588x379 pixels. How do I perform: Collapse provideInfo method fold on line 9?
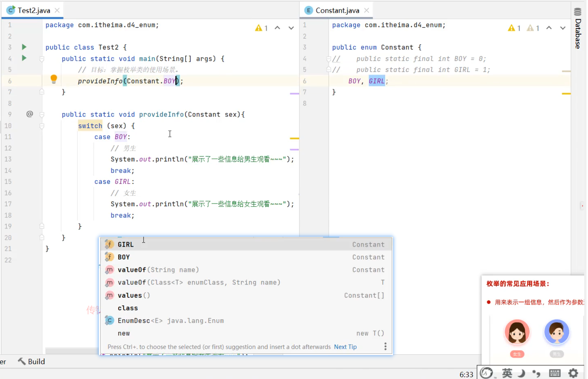42,115
